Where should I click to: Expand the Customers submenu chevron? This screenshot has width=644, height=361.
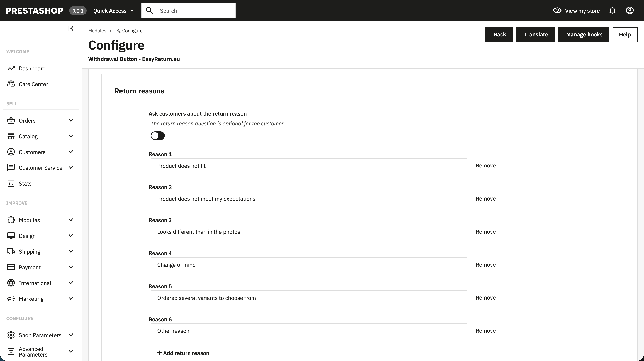coord(71,152)
